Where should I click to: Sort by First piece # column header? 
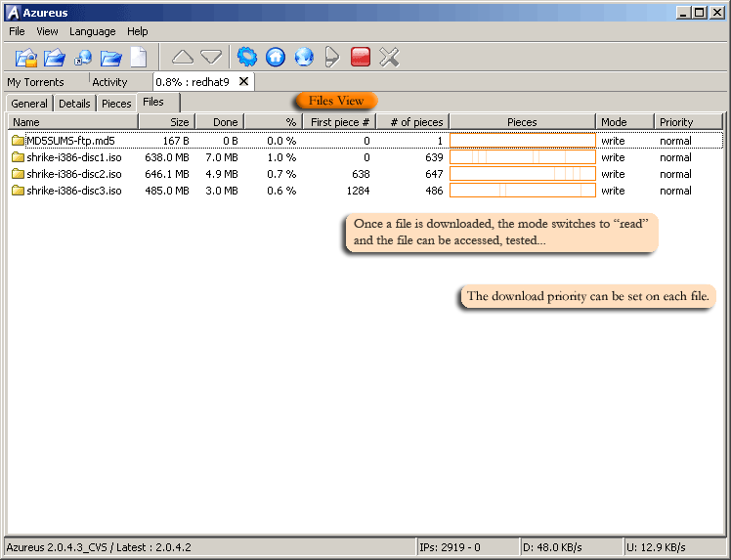point(339,122)
